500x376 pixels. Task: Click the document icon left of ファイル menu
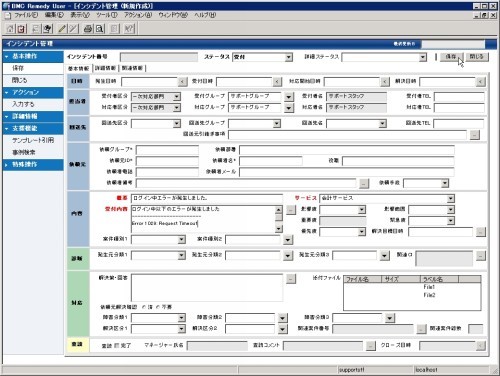coord(8,15)
